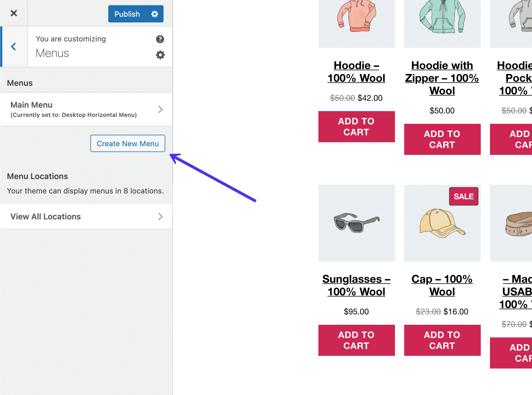This screenshot has width=532, height=395.
Task: Click the Publish button
Action: (x=127, y=14)
